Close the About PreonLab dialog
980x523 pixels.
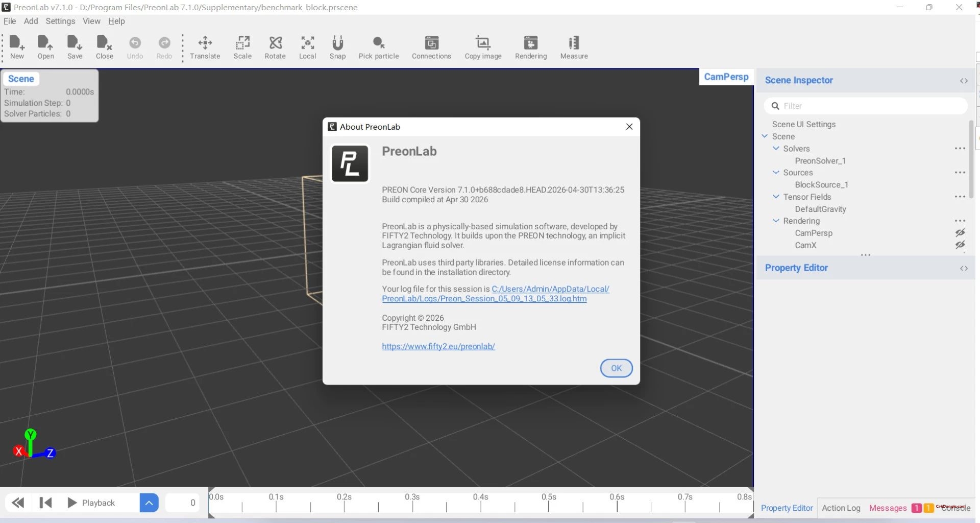(629, 127)
